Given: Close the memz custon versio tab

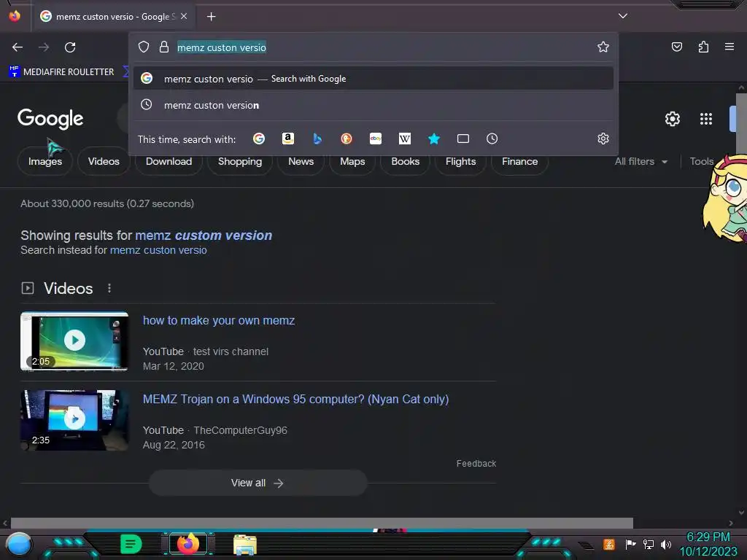Looking at the screenshot, I should pos(184,16).
